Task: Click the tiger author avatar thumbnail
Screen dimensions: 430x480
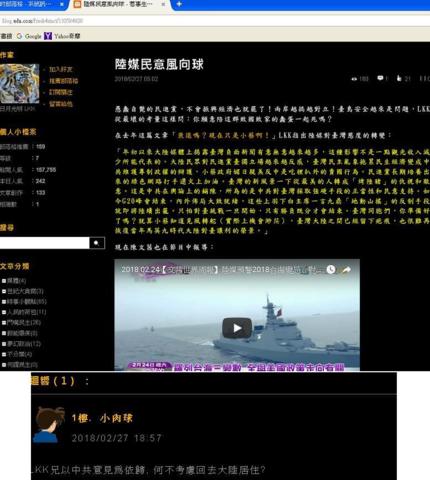Action: 19,84
